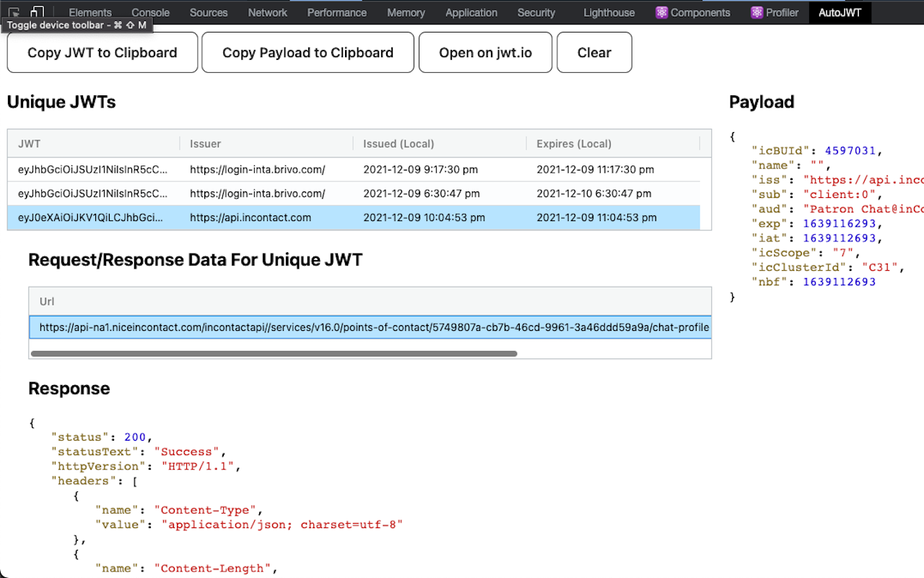Click "Content-Length" header name
The height and width of the screenshot is (578, 924).
[212, 569]
